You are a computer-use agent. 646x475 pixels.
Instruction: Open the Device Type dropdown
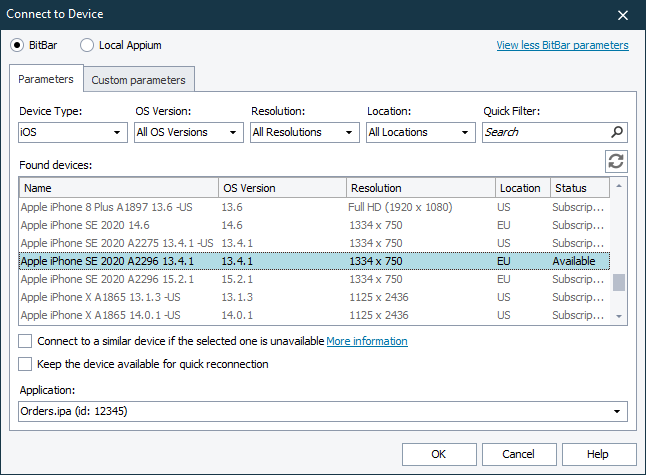coord(71,132)
